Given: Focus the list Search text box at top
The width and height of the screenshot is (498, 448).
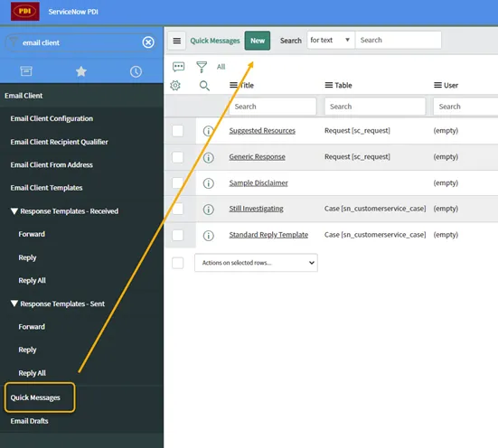Looking at the screenshot, I should 399,40.
